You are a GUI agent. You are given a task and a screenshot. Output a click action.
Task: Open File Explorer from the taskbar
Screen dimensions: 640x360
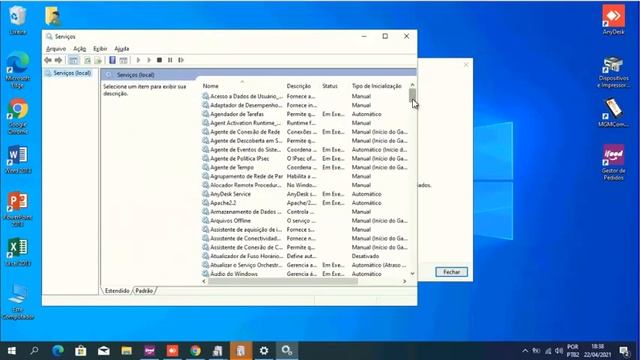pyautogui.click(x=127, y=351)
